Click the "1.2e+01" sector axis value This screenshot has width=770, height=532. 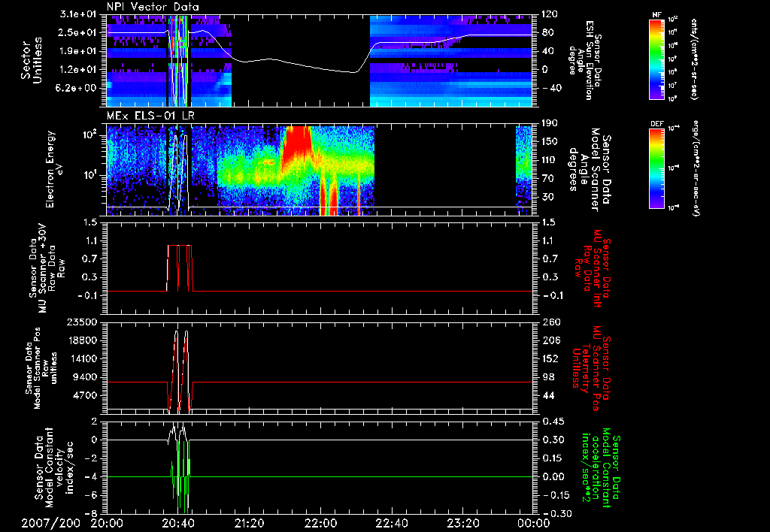pos(79,70)
